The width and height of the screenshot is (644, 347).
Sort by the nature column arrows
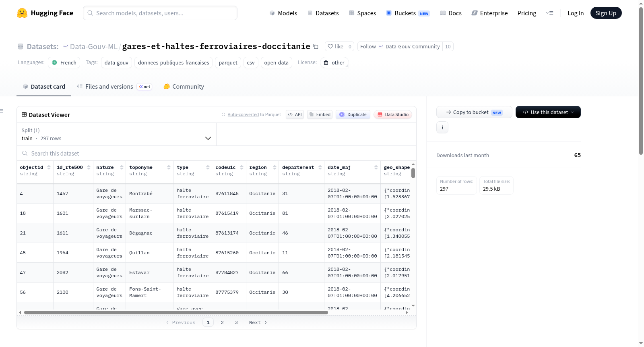pyautogui.click(x=122, y=167)
